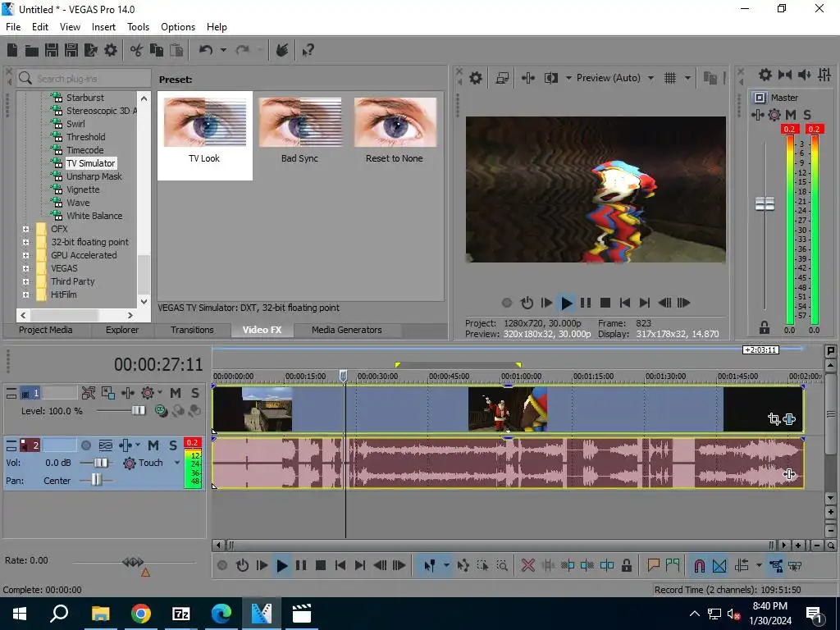Expand the OFX folder

(x=25, y=230)
